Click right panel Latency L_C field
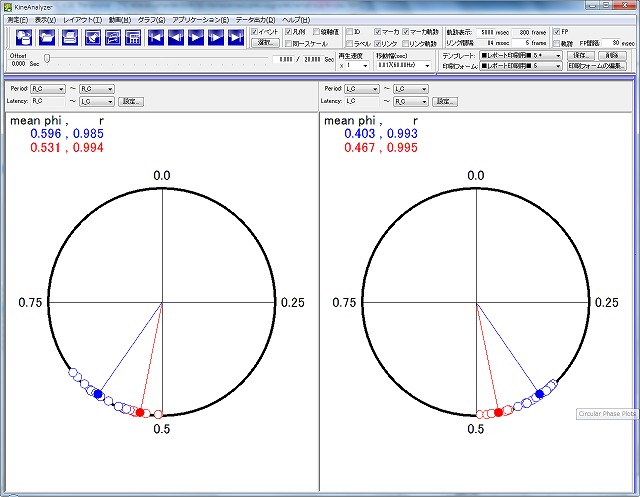640x497 pixels. [362, 101]
